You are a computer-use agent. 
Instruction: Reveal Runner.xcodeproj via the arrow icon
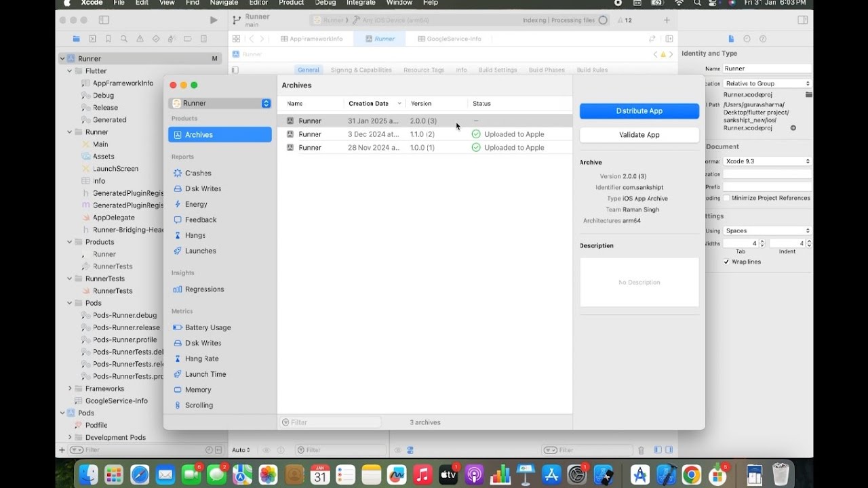coord(793,128)
